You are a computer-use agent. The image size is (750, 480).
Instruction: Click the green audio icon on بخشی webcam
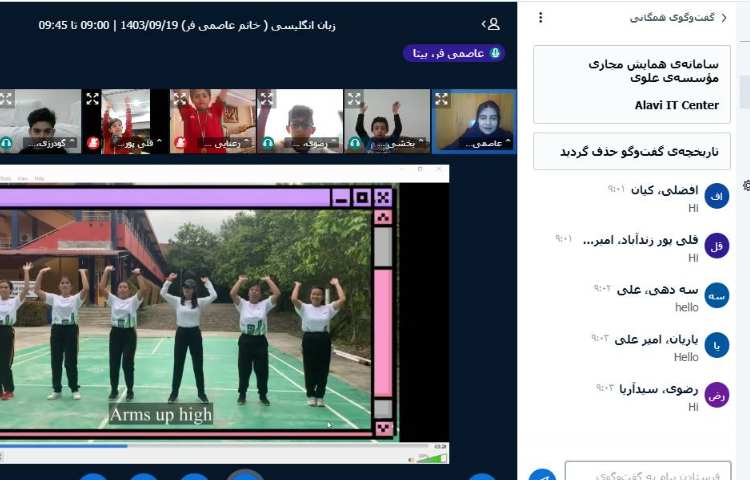(354, 142)
